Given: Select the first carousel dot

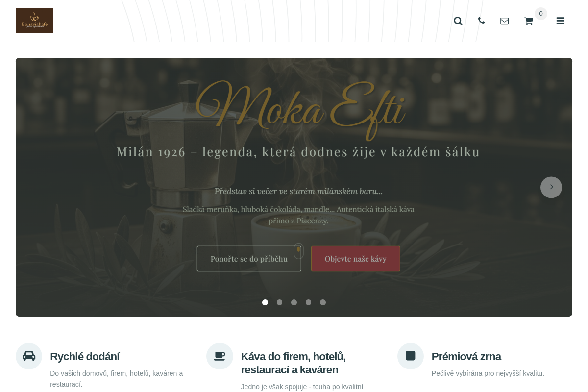Looking at the screenshot, I should (265, 302).
